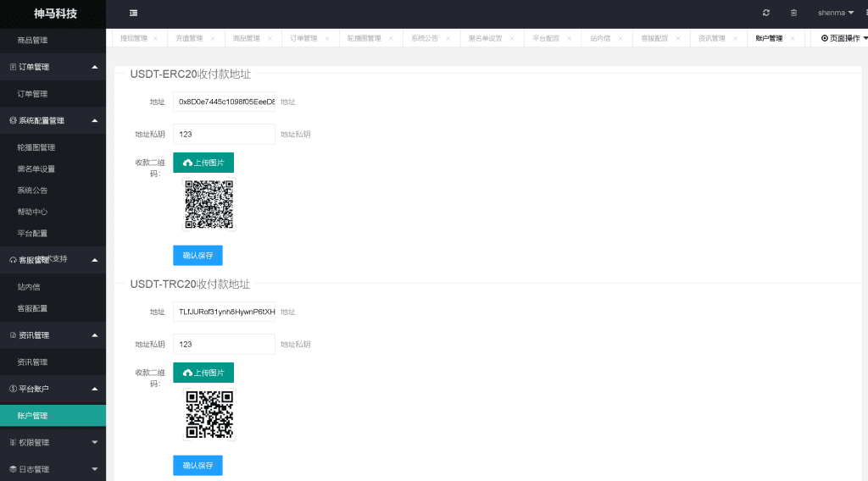868x481 pixels.
Task: Open 帮助中心 in the sidebar
Action: 53,212
